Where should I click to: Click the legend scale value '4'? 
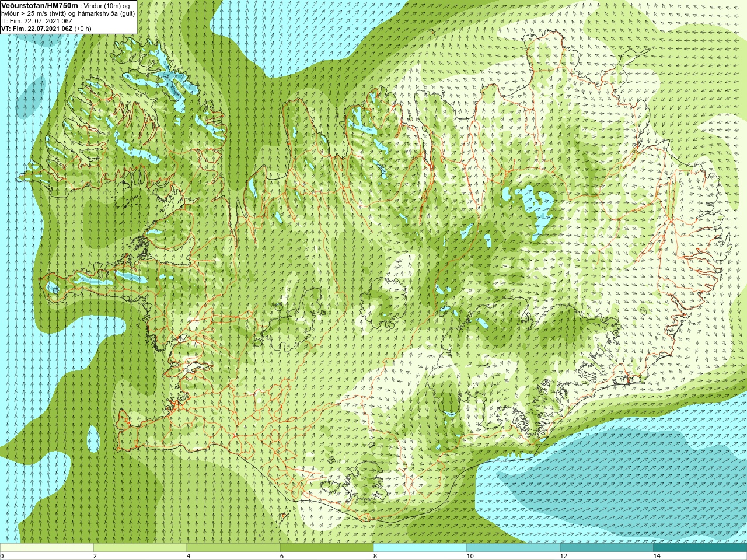pyautogui.click(x=189, y=556)
